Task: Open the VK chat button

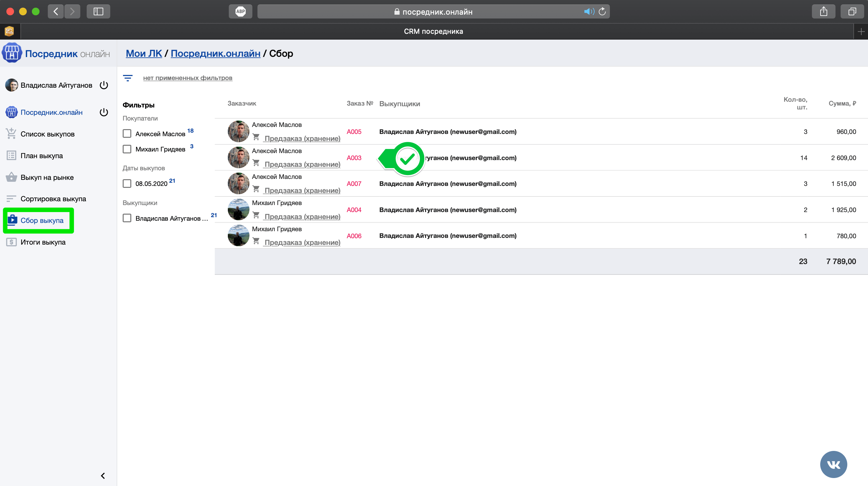Action: click(833, 464)
